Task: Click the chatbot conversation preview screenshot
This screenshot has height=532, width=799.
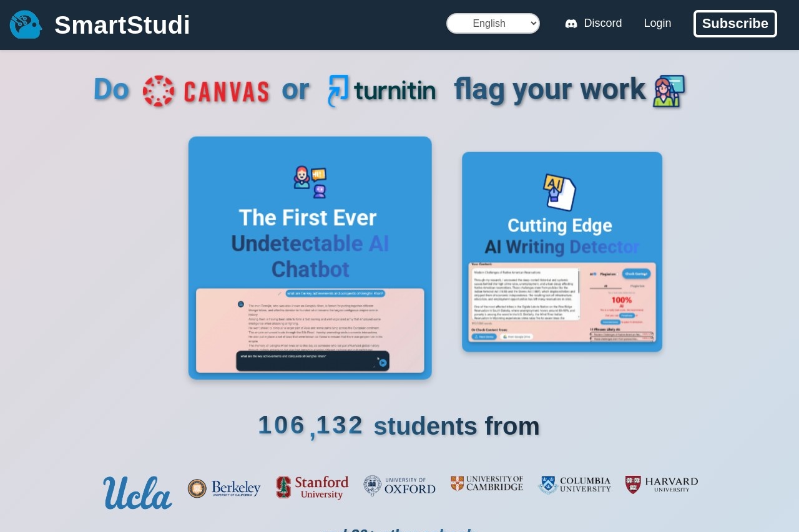Action: pyautogui.click(x=310, y=331)
